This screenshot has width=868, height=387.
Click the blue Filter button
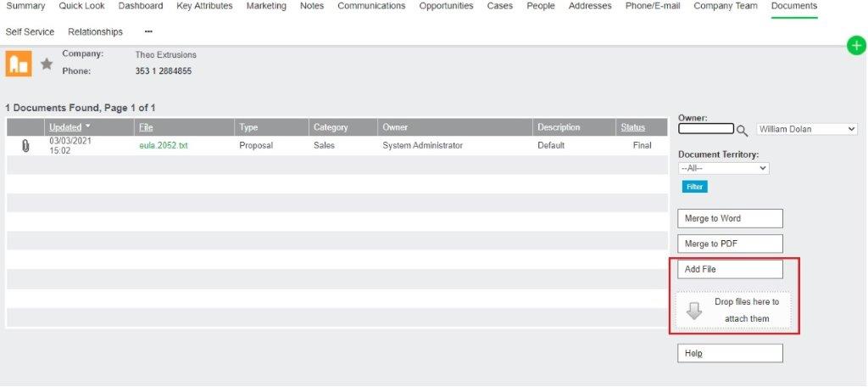tap(695, 187)
